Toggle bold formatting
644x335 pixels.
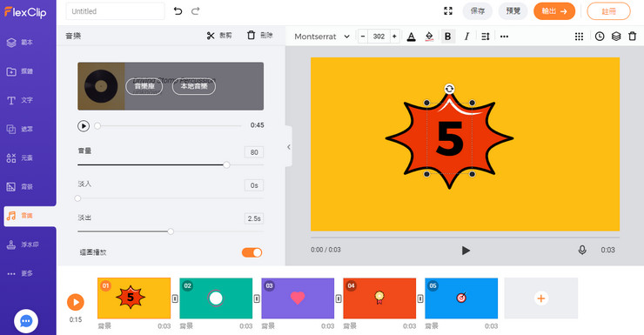pyautogui.click(x=447, y=37)
